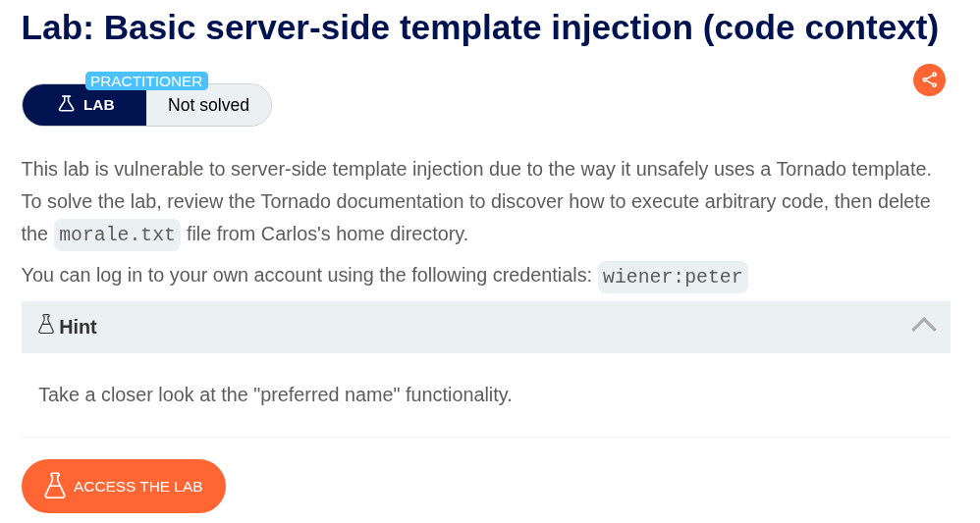Click the lab title heading
The width and height of the screenshot is (980, 523).
click(x=479, y=27)
